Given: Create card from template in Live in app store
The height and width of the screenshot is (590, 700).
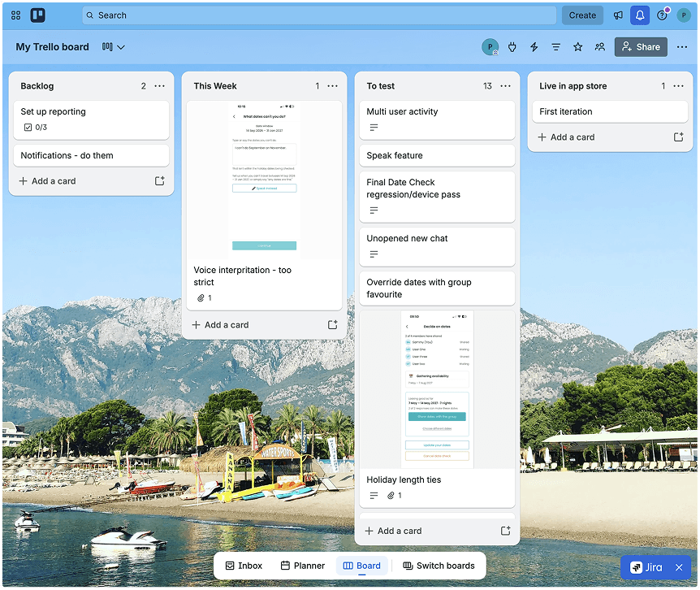Looking at the screenshot, I should pos(678,137).
